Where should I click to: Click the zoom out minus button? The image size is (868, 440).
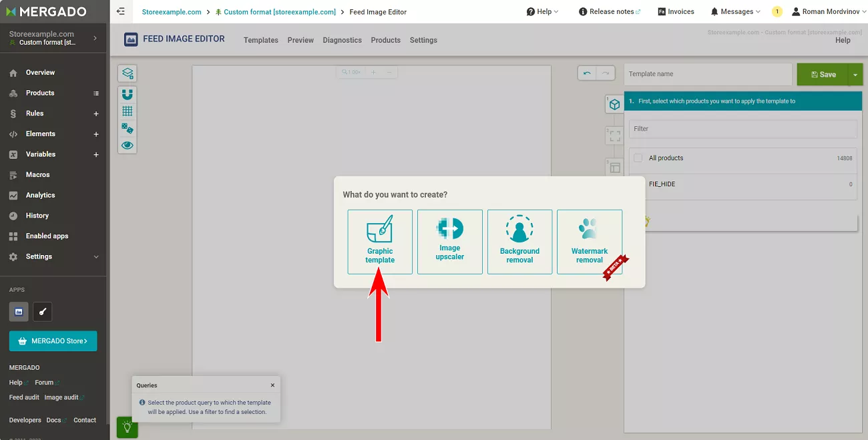pos(390,72)
